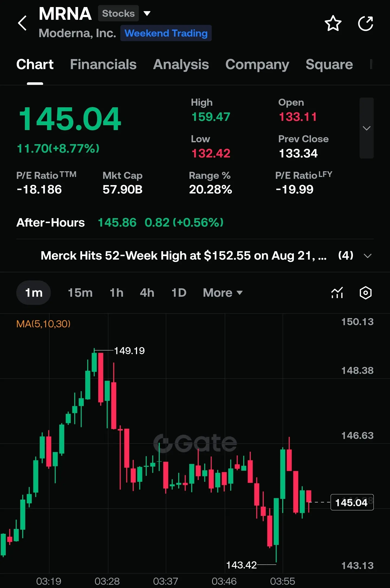390x588 pixels.
Task: Open the Stocks type dropdown
Action: 124,13
